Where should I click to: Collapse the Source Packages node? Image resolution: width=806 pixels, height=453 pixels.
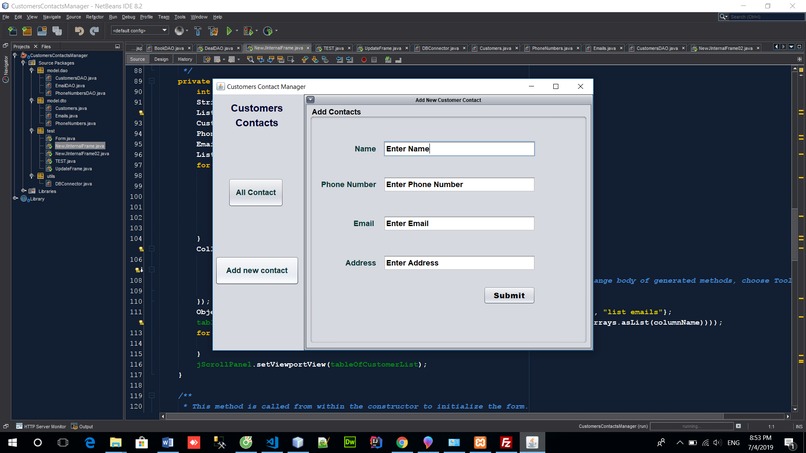[x=23, y=63]
